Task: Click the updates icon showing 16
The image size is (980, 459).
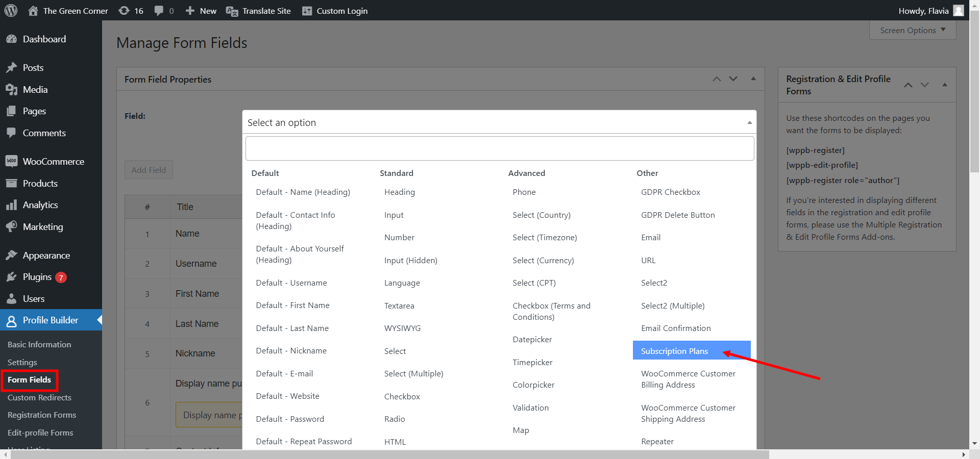Action: pos(124,11)
